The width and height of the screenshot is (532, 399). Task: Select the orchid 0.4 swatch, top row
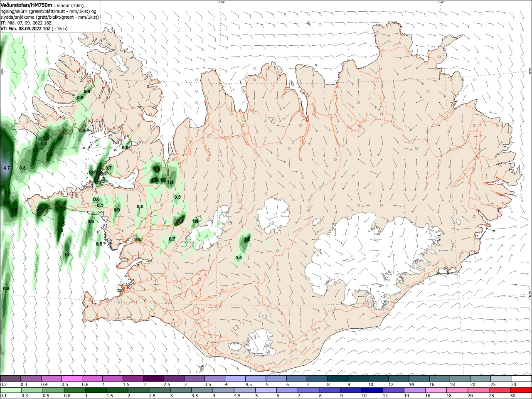point(51,379)
